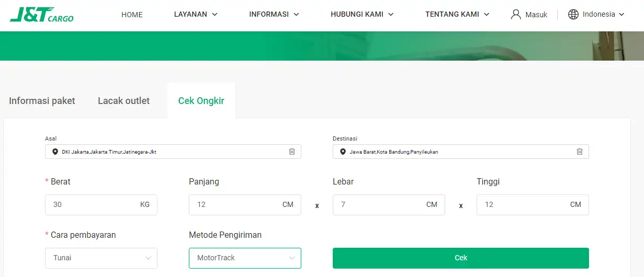Click the Masuk login link
Image resolution: width=644 pixels, height=277 pixels.
coord(536,15)
